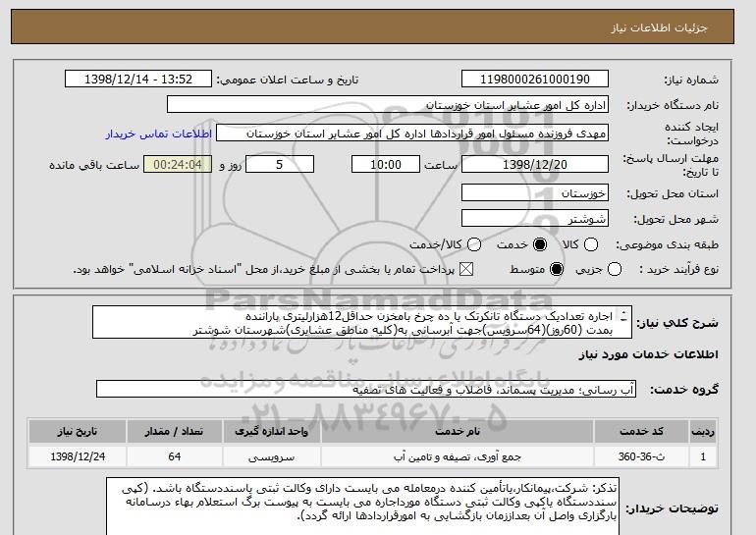Screen dimensions: 756x535
Task: Click the service group field آب رسانی
Action: [366, 389]
